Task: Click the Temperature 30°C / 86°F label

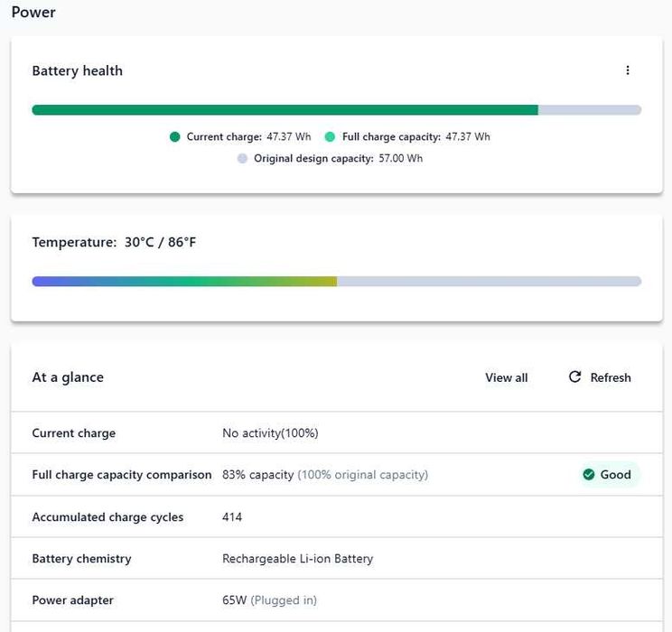Action: coord(114,242)
